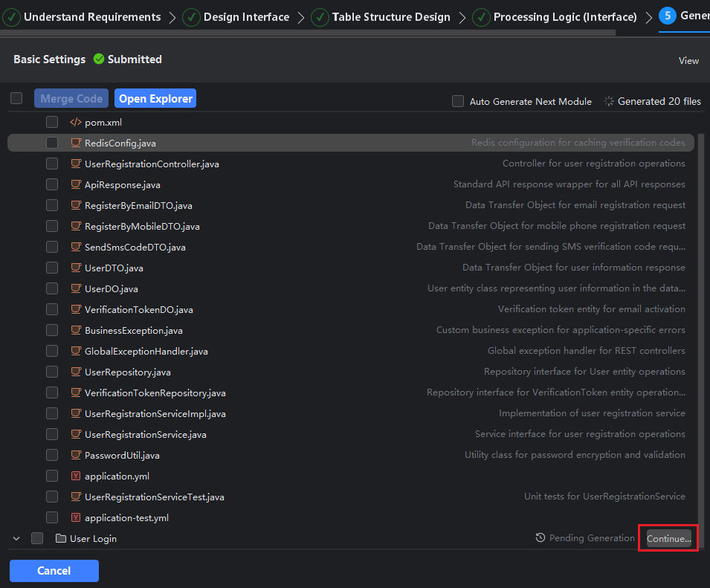The height and width of the screenshot is (588, 710).
Task: Click Continue button for User Login
Action: [x=668, y=539]
